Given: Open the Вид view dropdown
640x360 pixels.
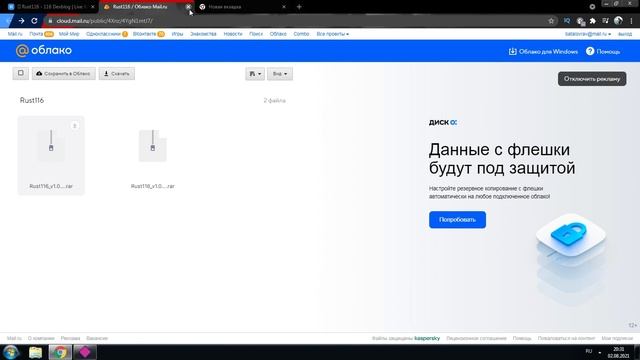Looking at the screenshot, I should [280, 74].
